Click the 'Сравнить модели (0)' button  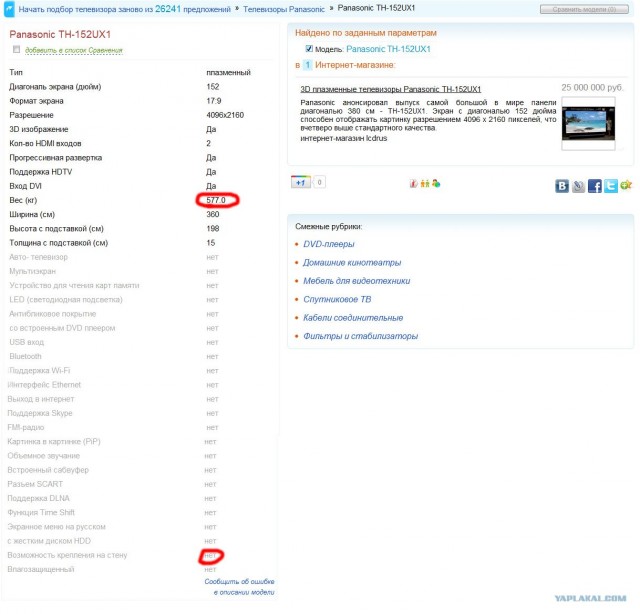pyautogui.click(x=584, y=9)
